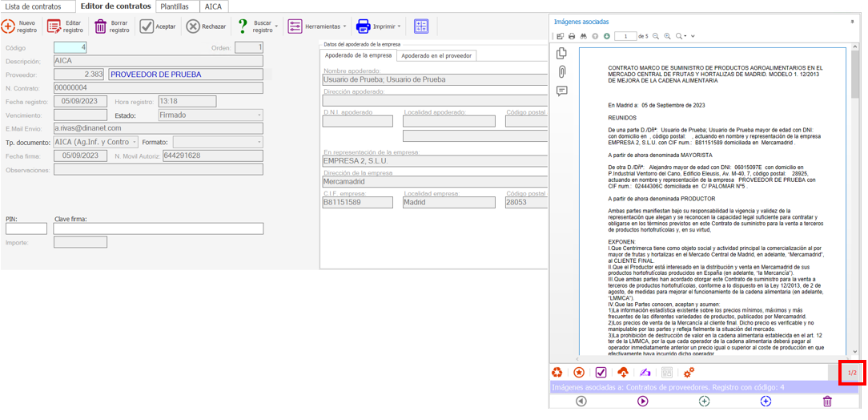This screenshot has height=420, width=868.
Task: Click the PDF vertical scrollbar
Action: tap(854, 200)
